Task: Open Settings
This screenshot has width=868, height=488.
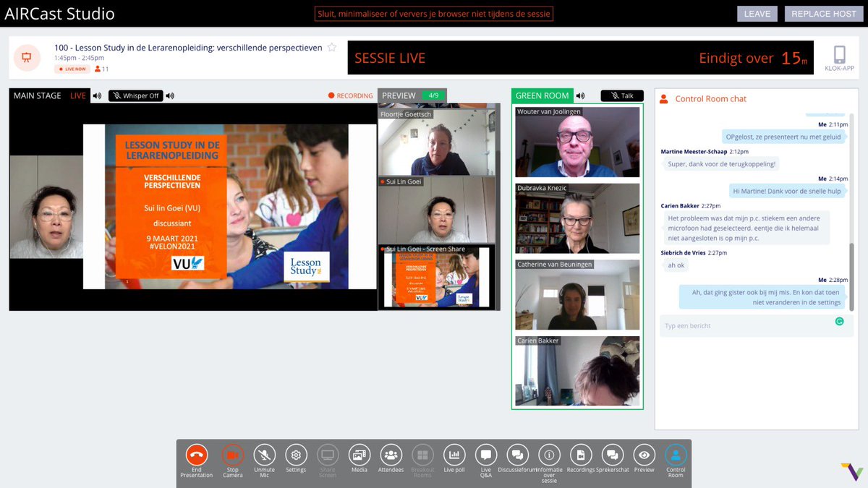Action: [296, 456]
